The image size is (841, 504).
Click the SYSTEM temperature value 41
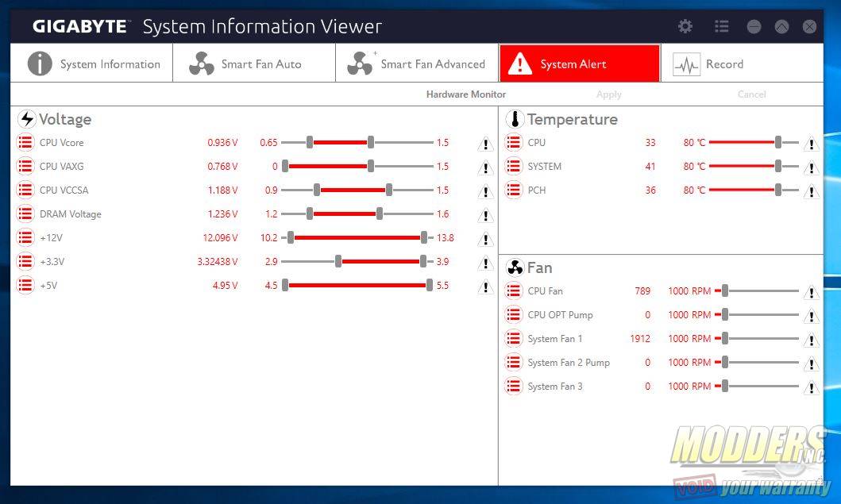pyautogui.click(x=650, y=166)
